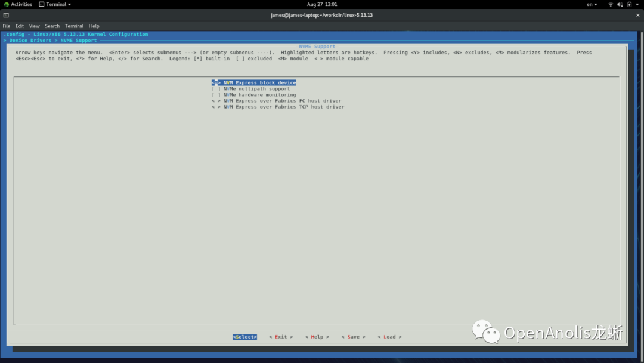Click the <Select> button
This screenshot has height=363, width=644.
click(245, 337)
